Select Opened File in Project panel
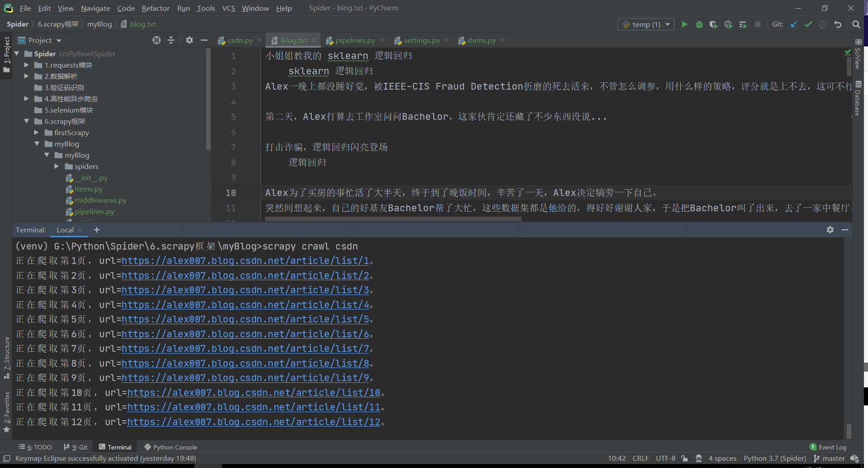Image resolution: width=868 pixels, height=468 pixels. click(x=156, y=40)
